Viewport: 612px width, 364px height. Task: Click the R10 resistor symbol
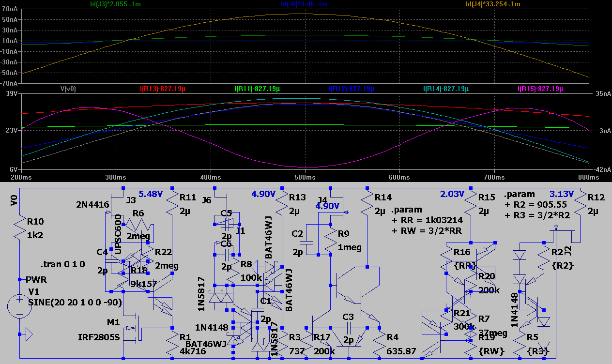click(19, 228)
